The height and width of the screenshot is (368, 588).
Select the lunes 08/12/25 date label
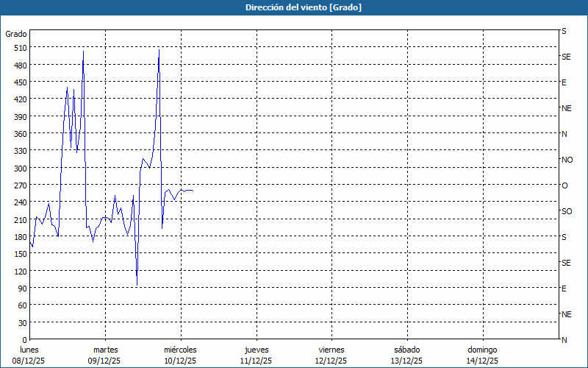(29, 355)
